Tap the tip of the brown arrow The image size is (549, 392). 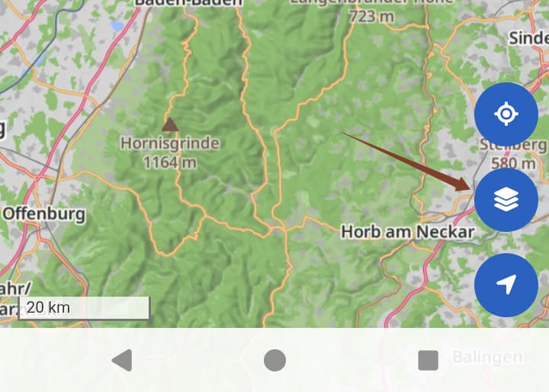click(x=468, y=188)
